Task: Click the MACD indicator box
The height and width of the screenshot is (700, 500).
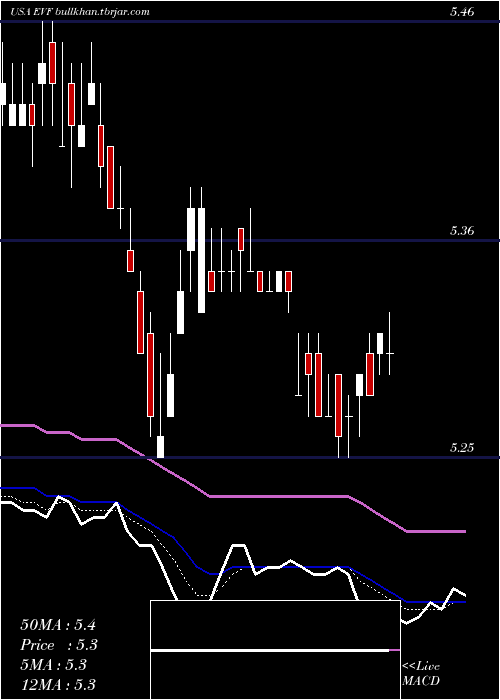Action: 275,650
